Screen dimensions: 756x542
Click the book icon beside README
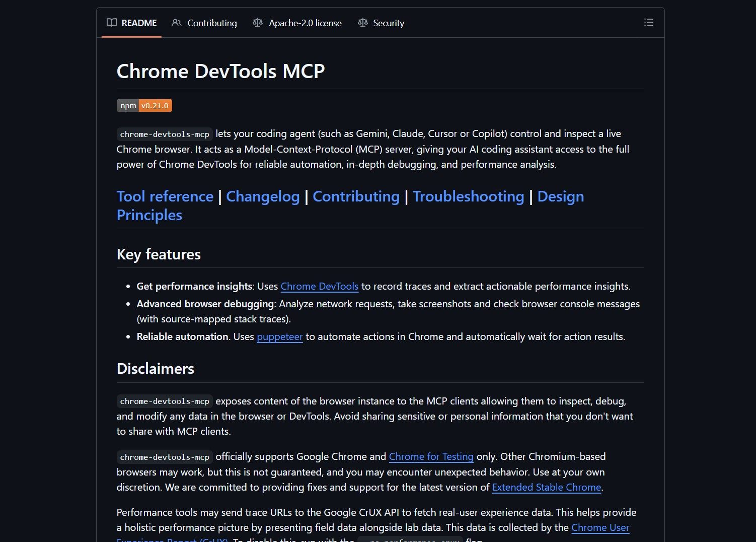112,23
